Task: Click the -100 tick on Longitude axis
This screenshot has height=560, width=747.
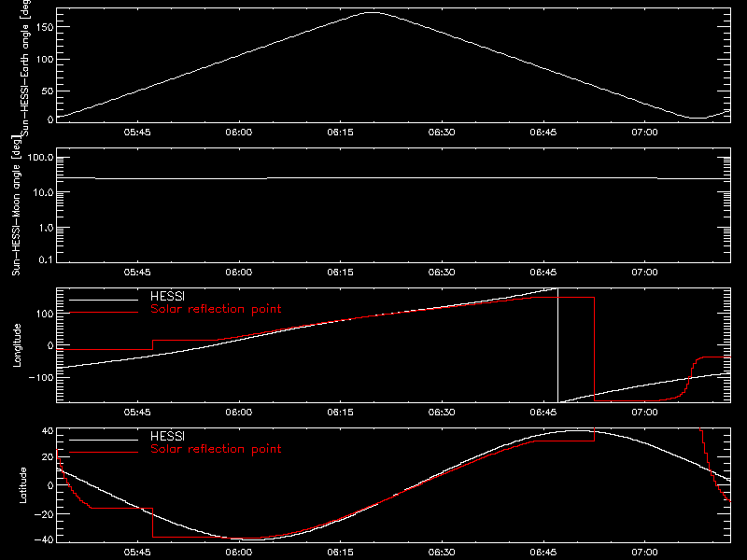Action: (41, 378)
